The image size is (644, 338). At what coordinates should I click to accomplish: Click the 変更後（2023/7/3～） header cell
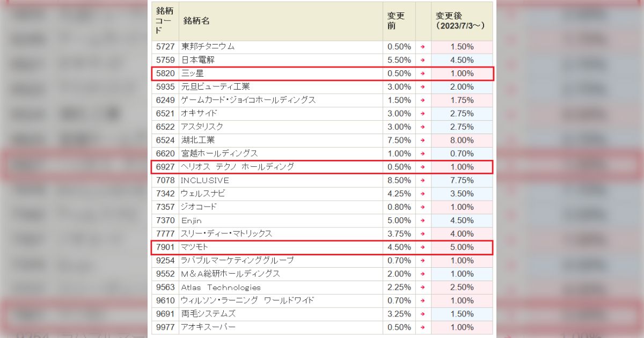coord(460,21)
